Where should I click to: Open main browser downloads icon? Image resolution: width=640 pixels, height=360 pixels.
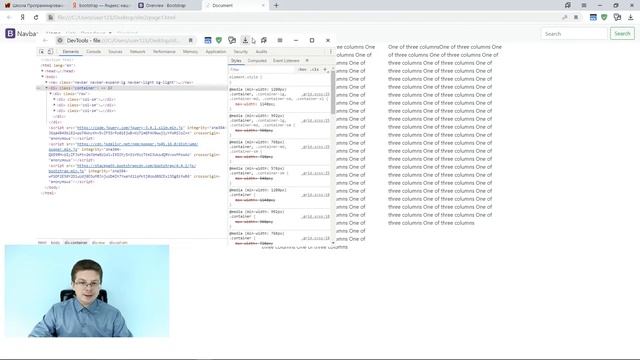pos(631,17)
